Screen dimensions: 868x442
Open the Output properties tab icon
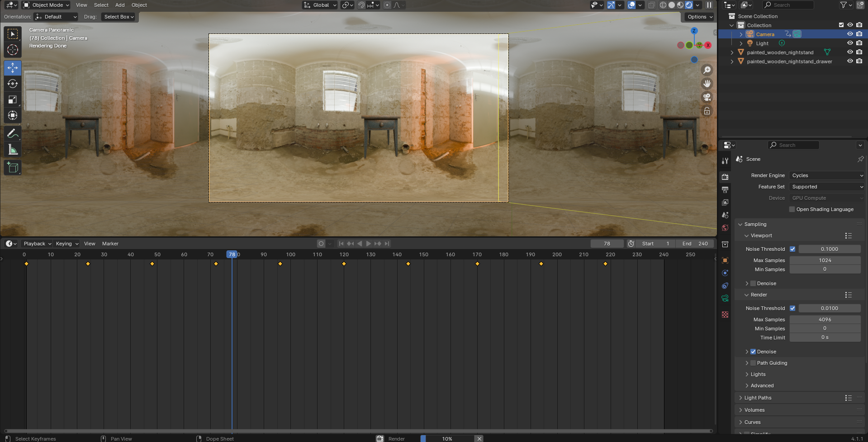click(x=725, y=190)
